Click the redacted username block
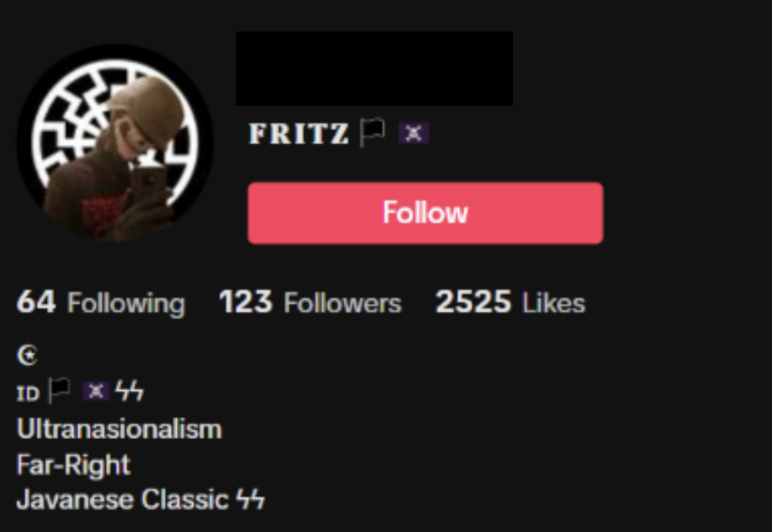The height and width of the screenshot is (532, 774). (374, 69)
